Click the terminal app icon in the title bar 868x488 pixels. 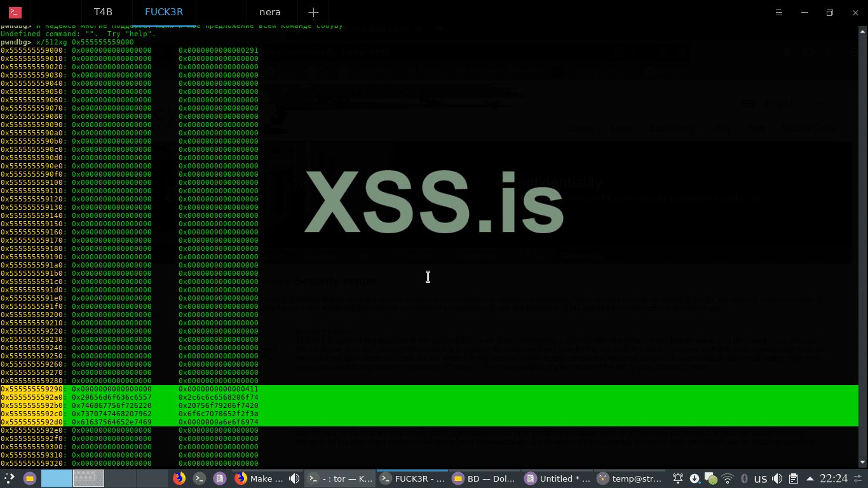tap(15, 12)
